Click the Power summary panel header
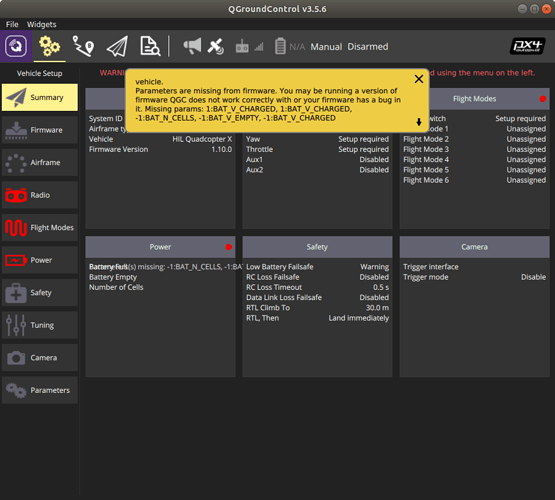 point(160,247)
